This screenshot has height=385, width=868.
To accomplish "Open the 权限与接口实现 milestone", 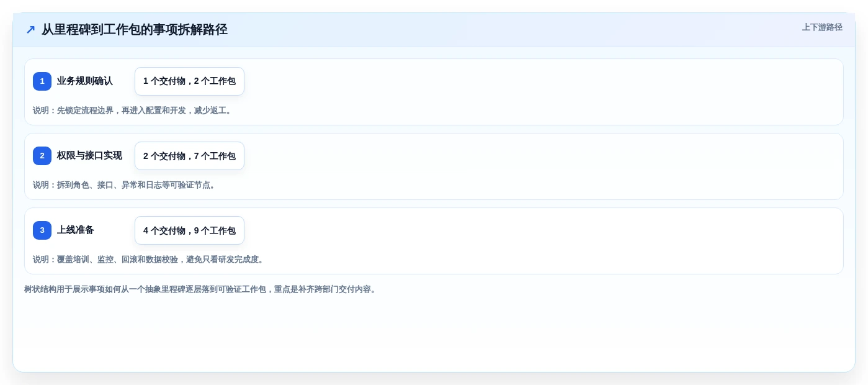I will point(89,156).
